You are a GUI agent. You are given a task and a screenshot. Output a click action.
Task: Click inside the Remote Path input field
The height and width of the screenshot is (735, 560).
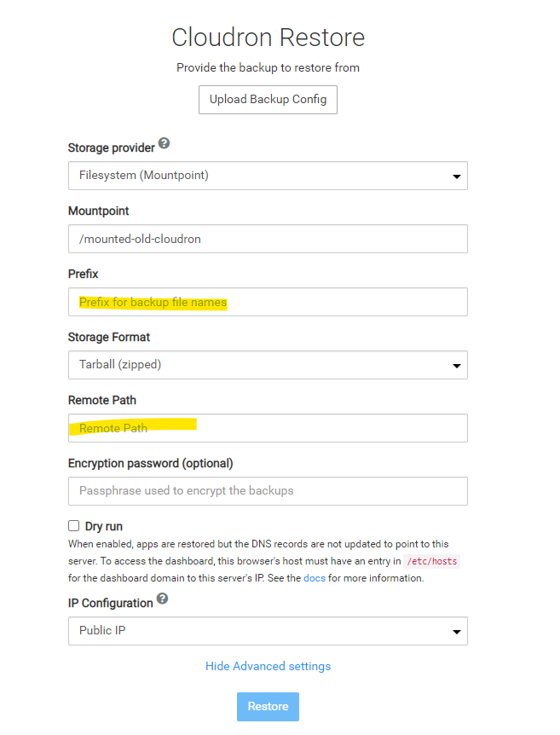(268, 428)
